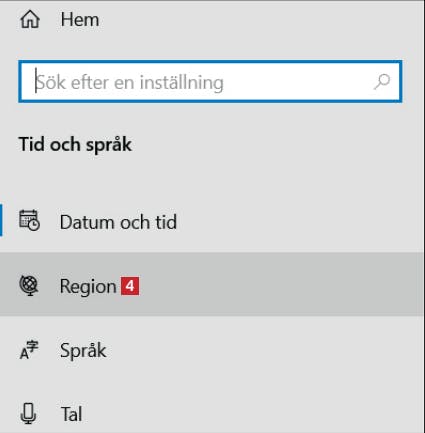Viewport: 425px width, 433px height.
Task: Click the Region globe icon
Action: tap(29, 286)
